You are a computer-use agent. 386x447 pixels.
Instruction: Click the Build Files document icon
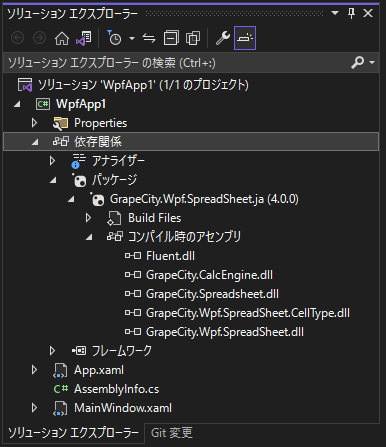[x=114, y=218]
